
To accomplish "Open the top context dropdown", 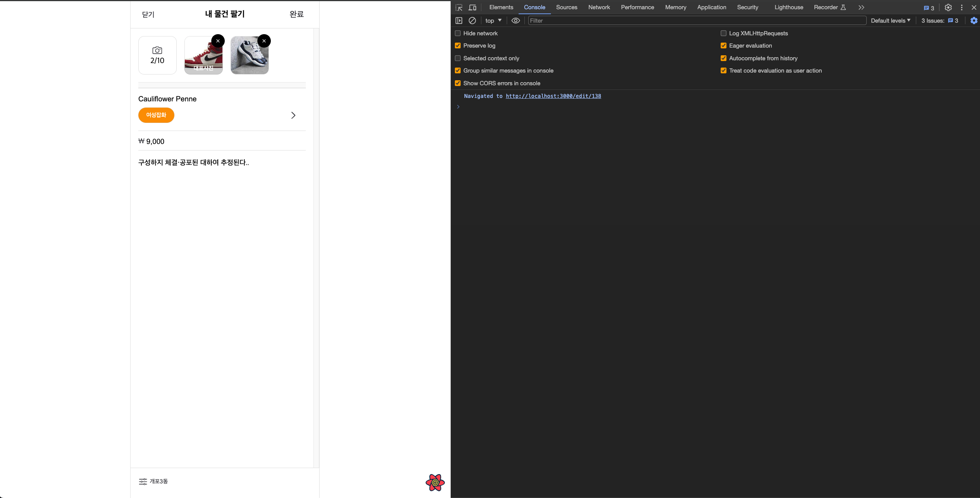I will (493, 20).
